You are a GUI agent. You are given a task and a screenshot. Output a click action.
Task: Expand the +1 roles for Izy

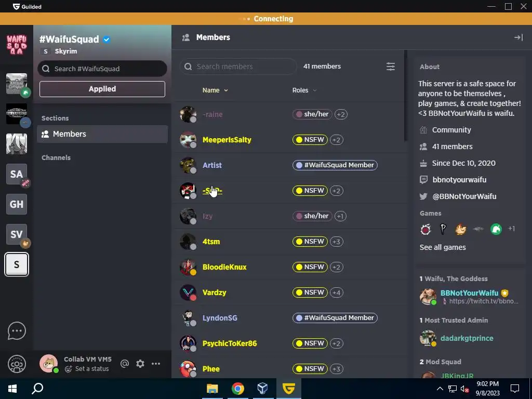[340, 216]
